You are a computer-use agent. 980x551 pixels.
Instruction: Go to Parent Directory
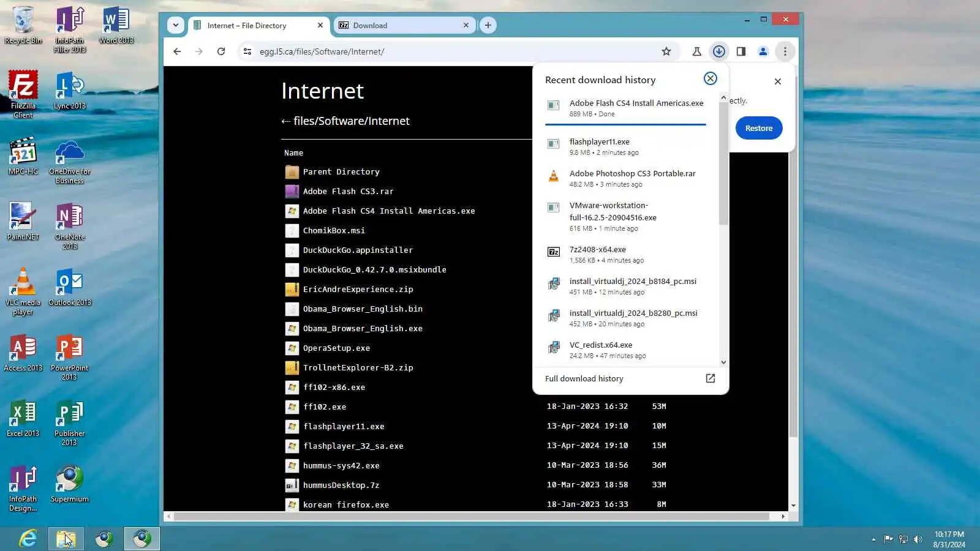click(x=341, y=172)
